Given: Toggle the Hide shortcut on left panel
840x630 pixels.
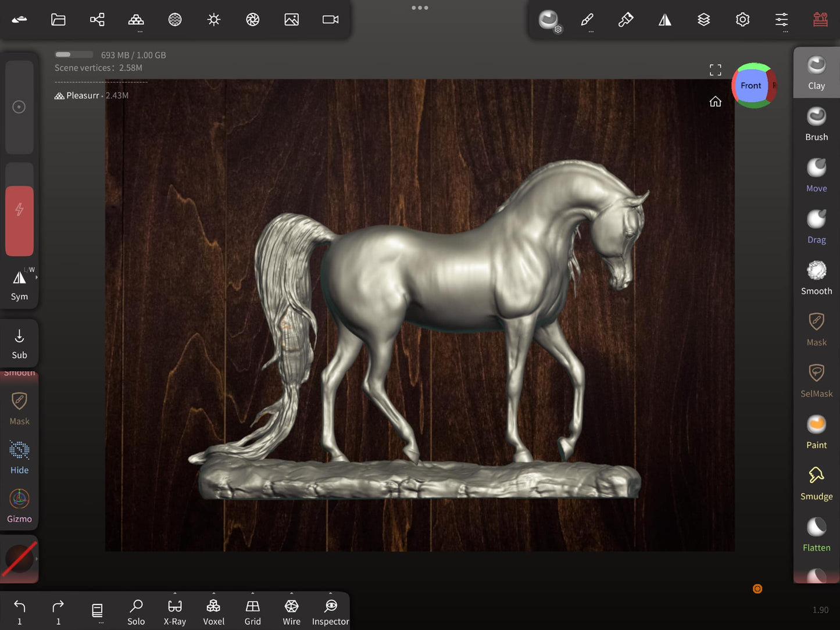Looking at the screenshot, I should pyautogui.click(x=19, y=457).
